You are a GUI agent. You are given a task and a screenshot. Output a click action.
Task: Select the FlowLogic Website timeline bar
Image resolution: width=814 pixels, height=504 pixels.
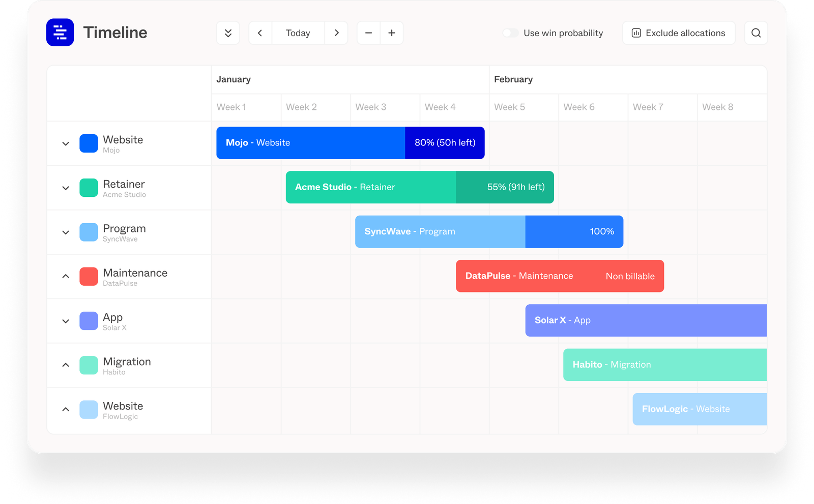699,409
